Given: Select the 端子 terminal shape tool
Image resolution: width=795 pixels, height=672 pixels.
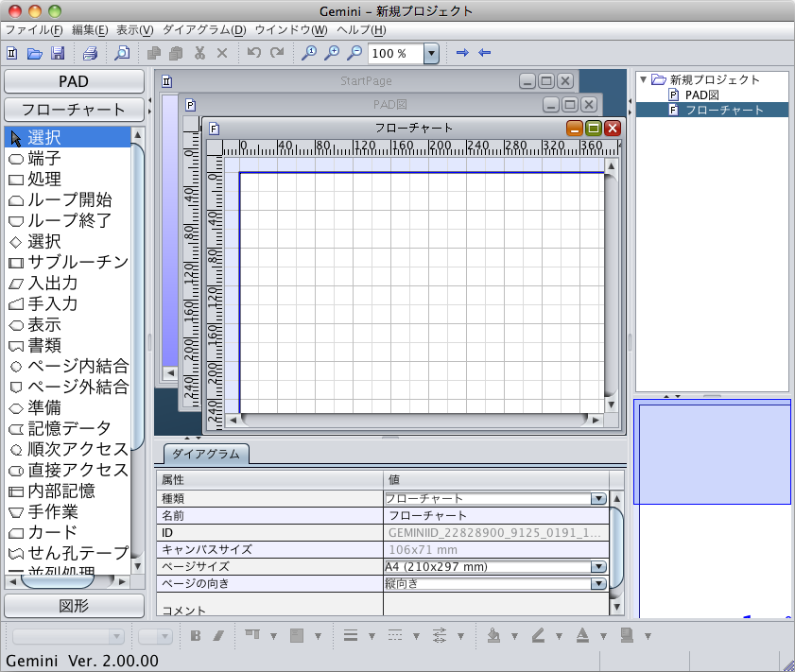Looking at the screenshot, I should click(x=68, y=158).
